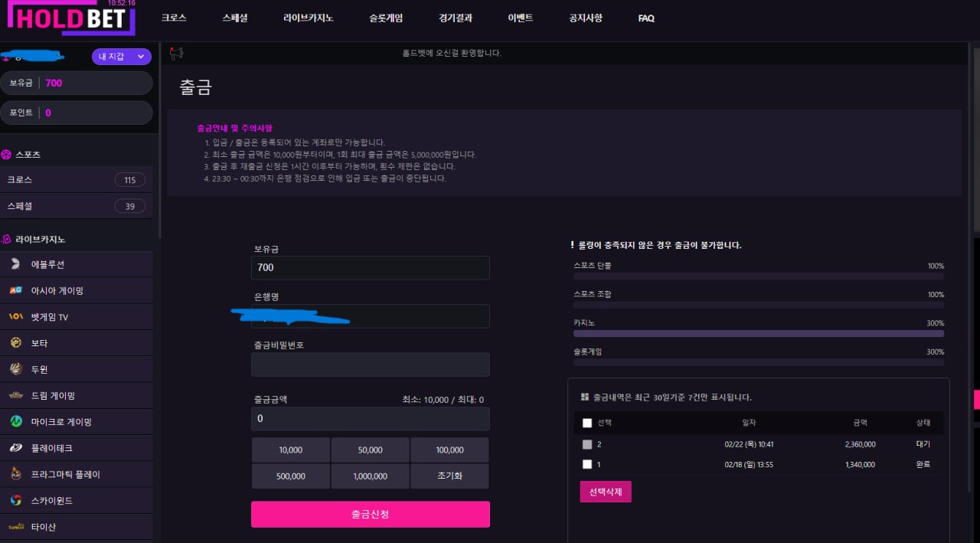The height and width of the screenshot is (543, 980).
Task: Click the announcement megaphone icon
Action: [177, 54]
